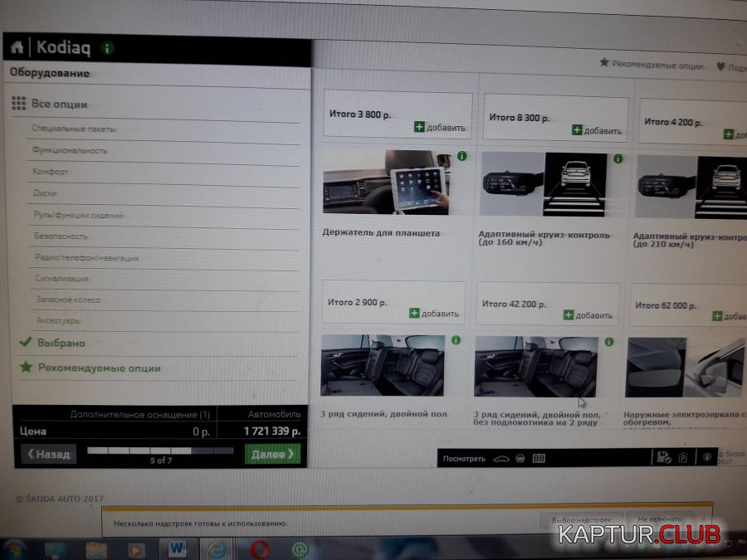Viewport: 747px width, 560px height.
Task: Click the Держатель для планшета thumbnail
Action: click(x=388, y=182)
